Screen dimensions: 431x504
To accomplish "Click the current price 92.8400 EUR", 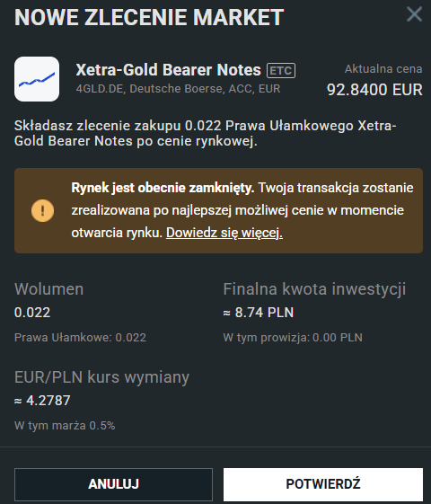I will [374, 90].
